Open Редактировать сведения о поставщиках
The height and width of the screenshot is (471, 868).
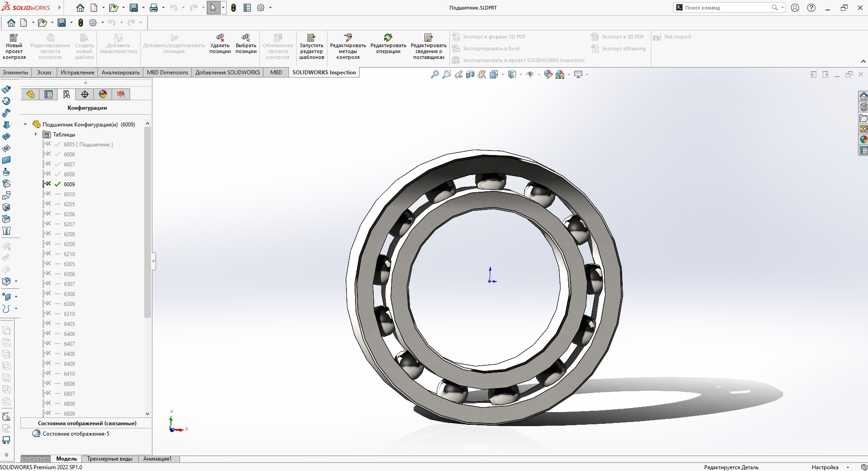pyautogui.click(x=429, y=47)
